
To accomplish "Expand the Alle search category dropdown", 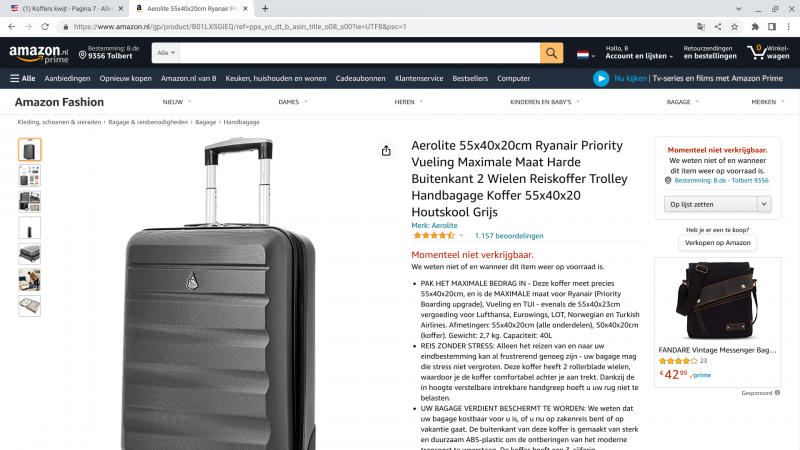I will 166,53.
